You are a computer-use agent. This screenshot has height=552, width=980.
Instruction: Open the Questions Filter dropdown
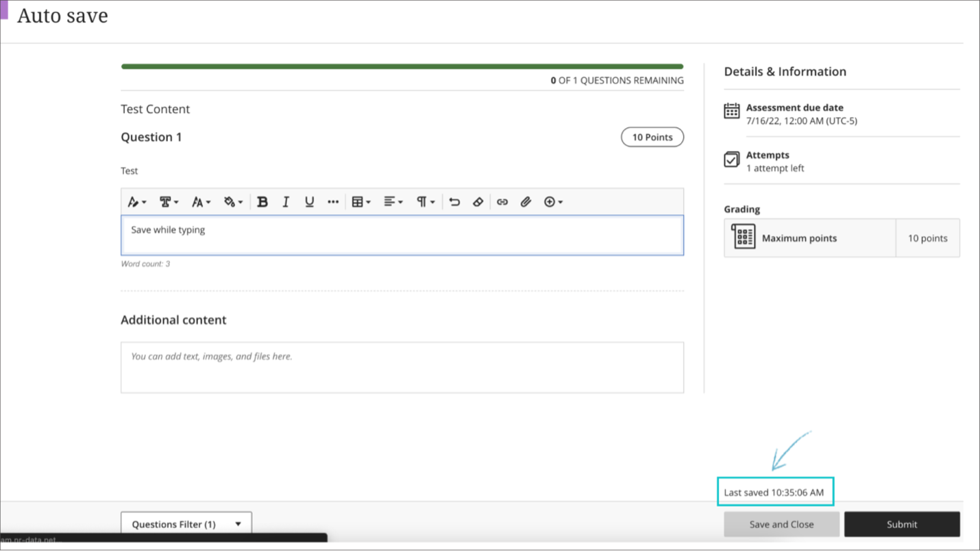186,524
